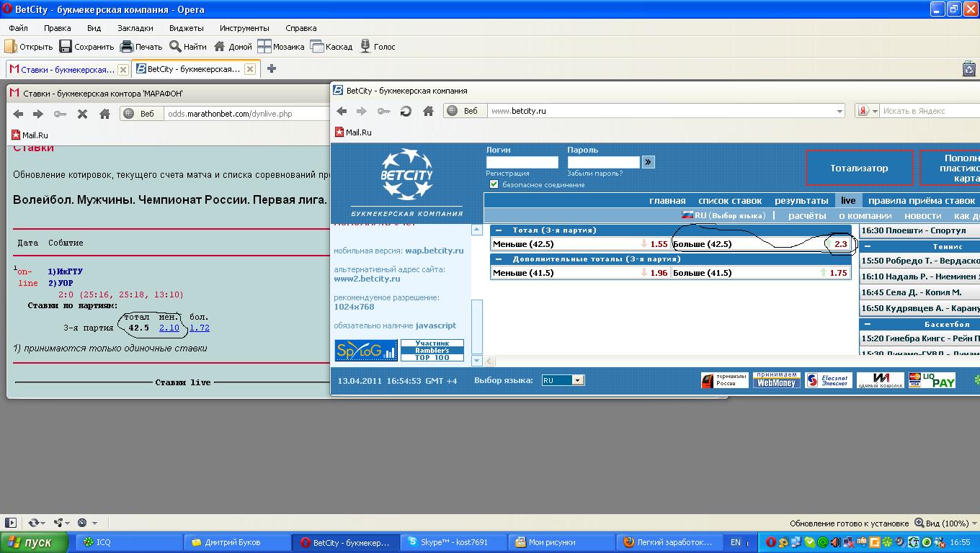
Task: Go home in the Marathon window
Action: pos(104,114)
